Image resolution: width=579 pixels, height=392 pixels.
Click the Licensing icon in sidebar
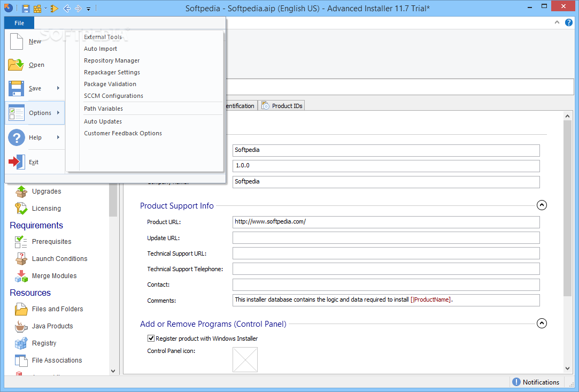pyautogui.click(x=21, y=209)
